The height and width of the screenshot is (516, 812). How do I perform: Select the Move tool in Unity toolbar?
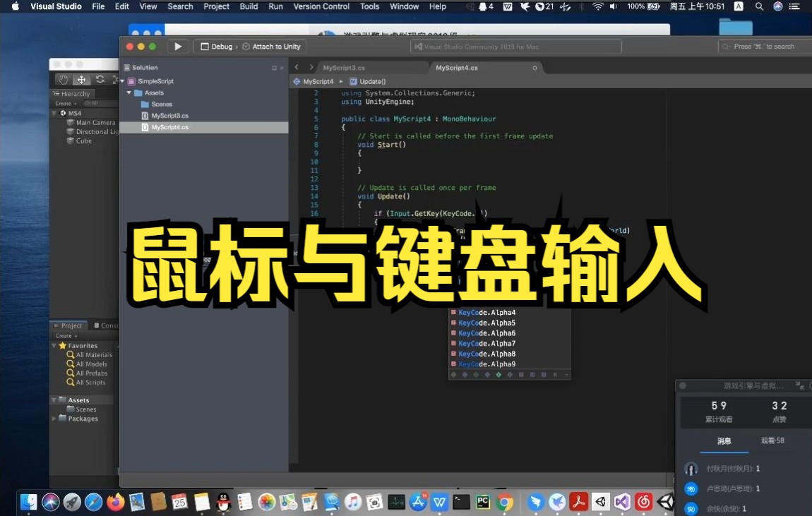(81, 79)
